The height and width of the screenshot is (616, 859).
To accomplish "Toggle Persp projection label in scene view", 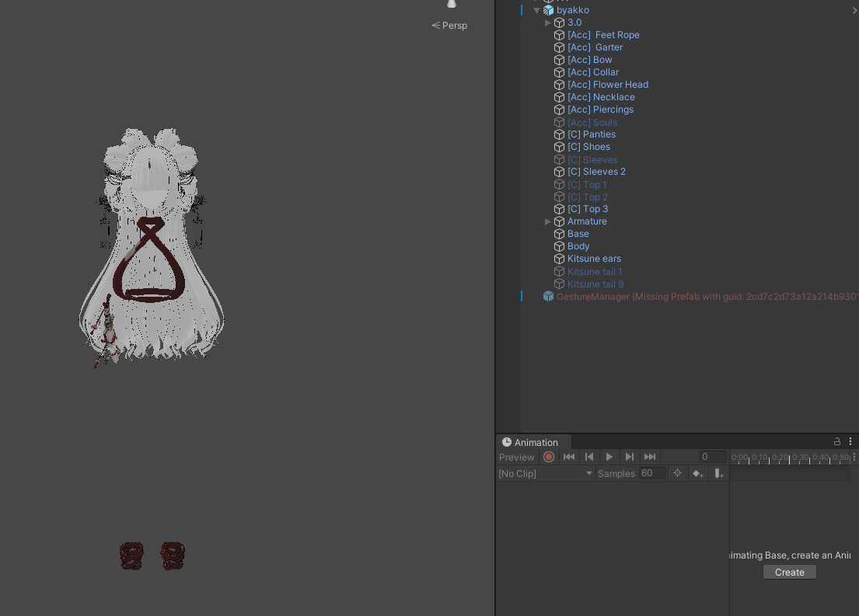I will pyautogui.click(x=449, y=26).
